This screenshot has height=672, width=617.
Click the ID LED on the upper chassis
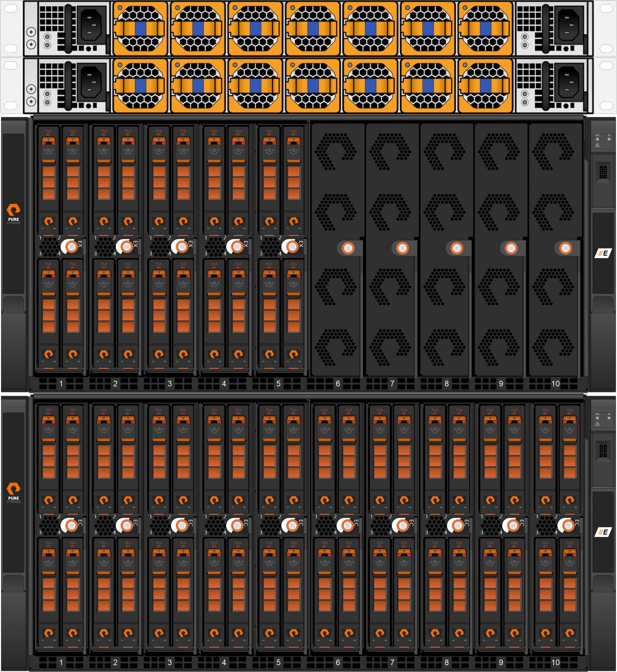pyautogui.click(x=609, y=139)
